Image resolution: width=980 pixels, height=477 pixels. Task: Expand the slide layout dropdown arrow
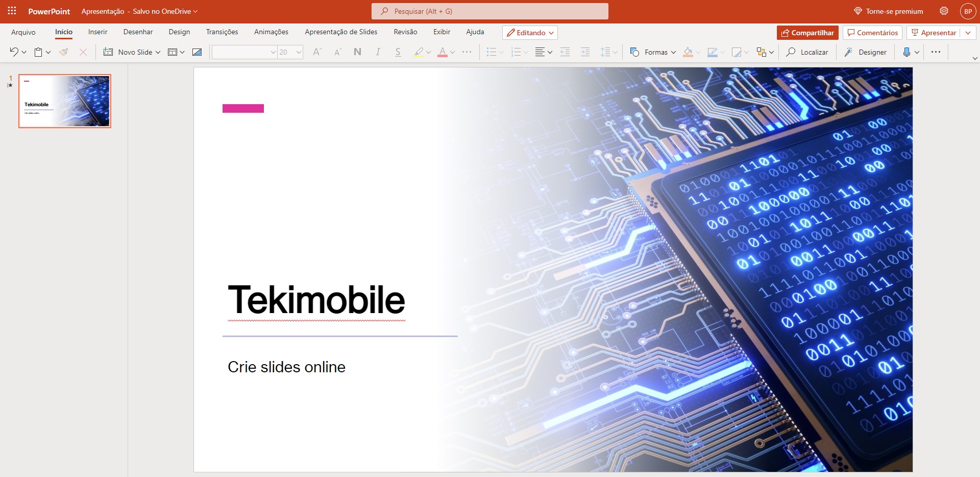click(x=182, y=52)
